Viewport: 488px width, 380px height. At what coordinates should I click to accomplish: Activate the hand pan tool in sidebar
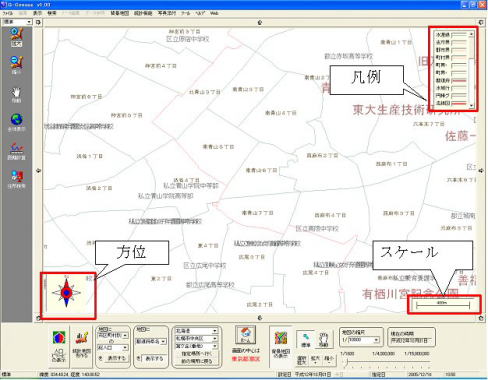tap(16, 94)
